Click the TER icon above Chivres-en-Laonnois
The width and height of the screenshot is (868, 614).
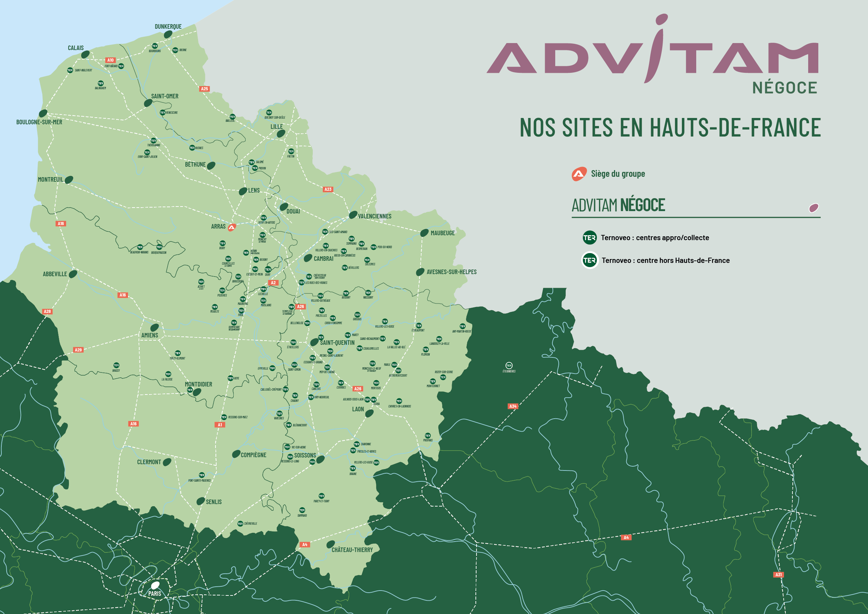(x=399, y=401)
